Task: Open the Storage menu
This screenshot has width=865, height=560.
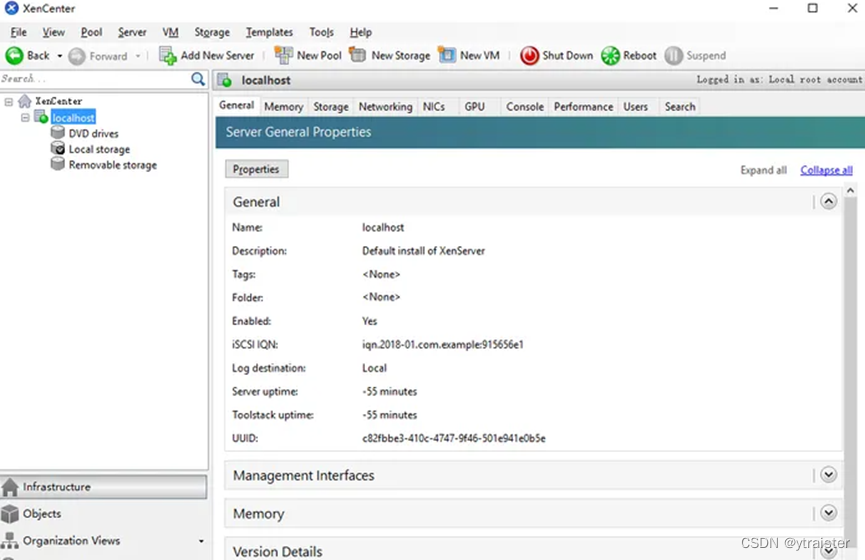Action: point(212,32)
